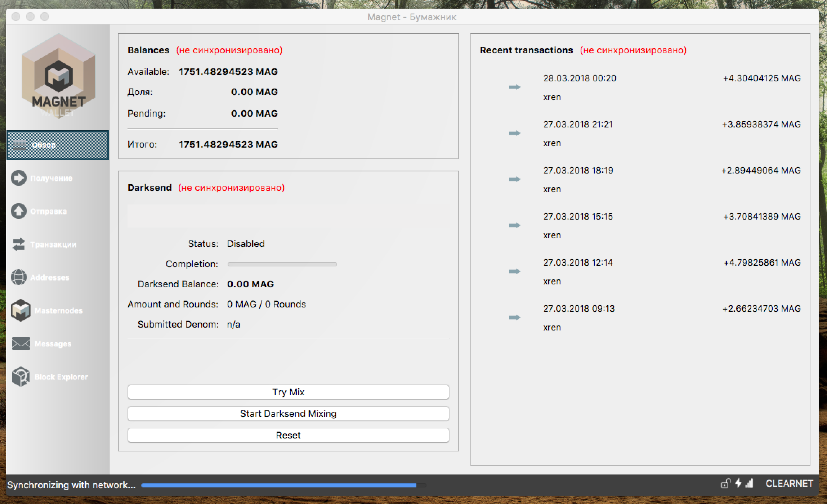Image resolution: width=827 pixels, height=504 pixels.
Task: Select the +4.30404125 MAG transaction amount
Action: 762,78
